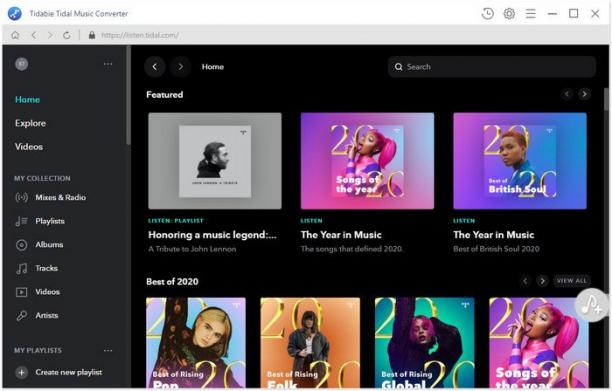Viewport: 612px width, 391px height.
Task: Click the Tracks music note icon
Action: coord(21,268)
